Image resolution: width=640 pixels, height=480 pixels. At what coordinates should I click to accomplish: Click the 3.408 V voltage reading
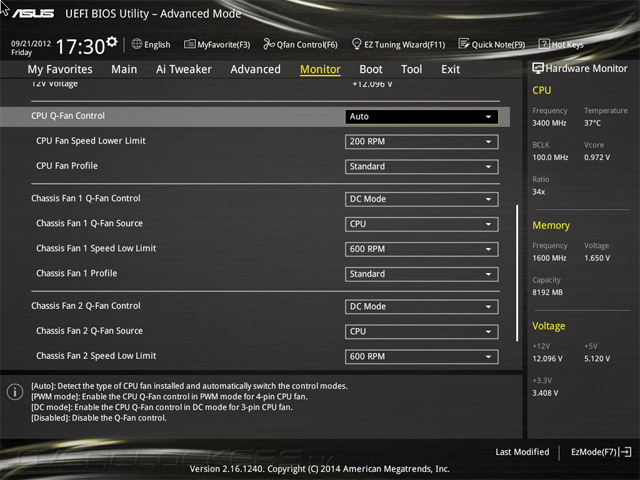(x=545, y=393)
